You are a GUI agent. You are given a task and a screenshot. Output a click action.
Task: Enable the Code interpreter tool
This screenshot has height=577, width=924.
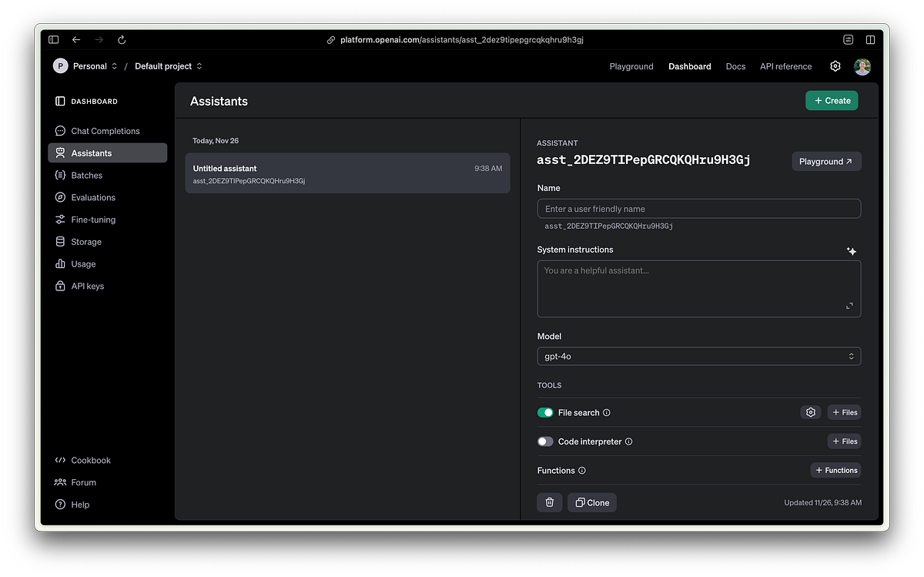click(x=545, y=441)
